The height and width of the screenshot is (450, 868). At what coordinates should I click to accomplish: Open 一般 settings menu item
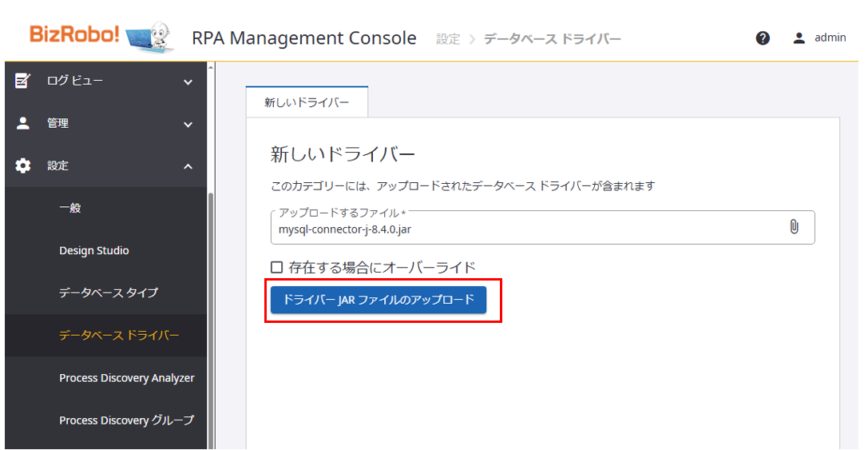pos(70,208)
